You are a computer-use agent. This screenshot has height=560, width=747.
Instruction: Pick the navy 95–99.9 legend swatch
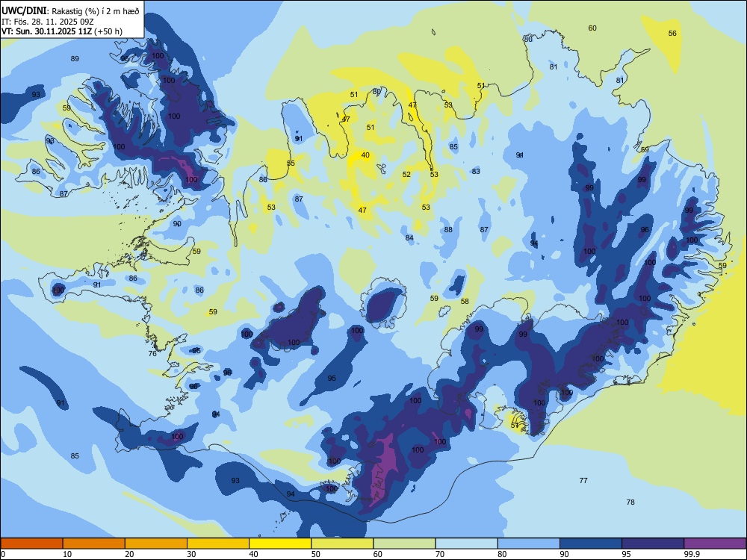point(653,544)
